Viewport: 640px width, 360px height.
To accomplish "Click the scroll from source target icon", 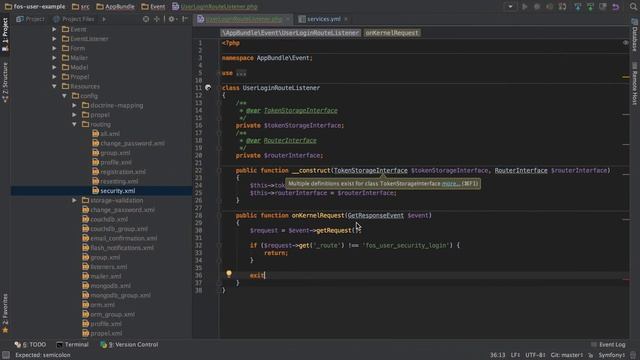I will 146,19.
